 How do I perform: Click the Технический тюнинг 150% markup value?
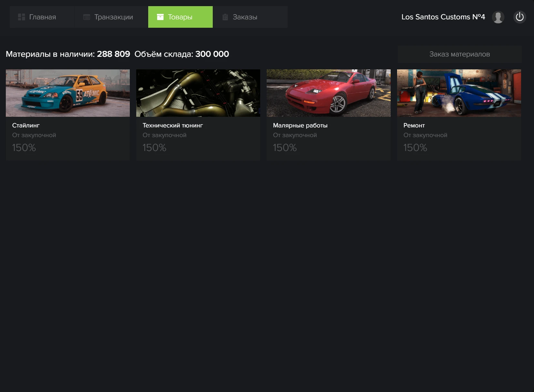(x=154, y=148)
